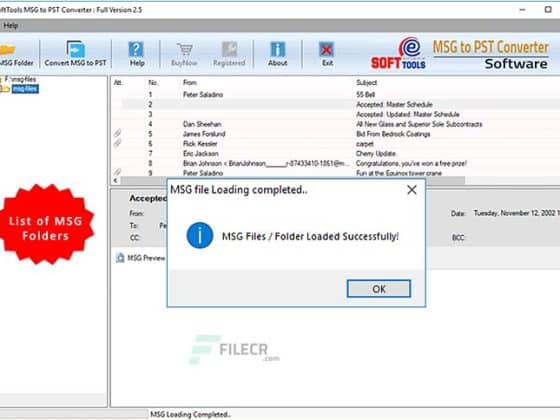
Task: Select row 'Accepted: Master Schedule'
Action: [x=336, y=104]
